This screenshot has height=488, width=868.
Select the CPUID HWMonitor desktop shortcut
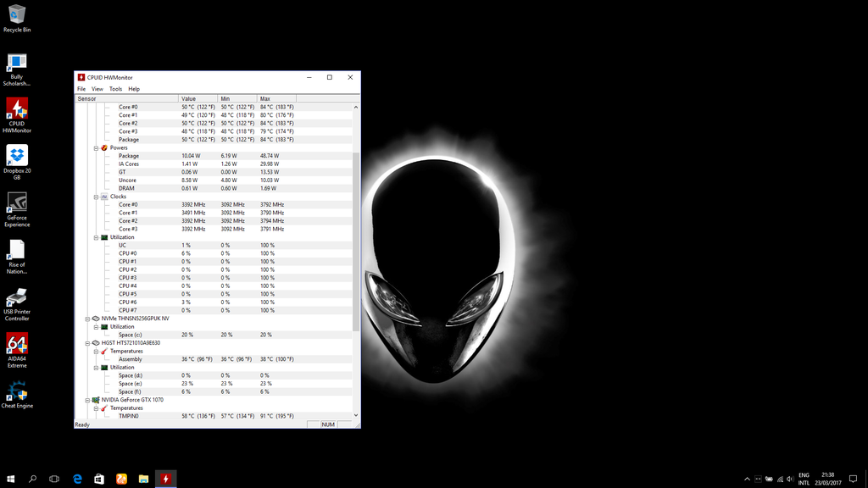tap(17, 115)
